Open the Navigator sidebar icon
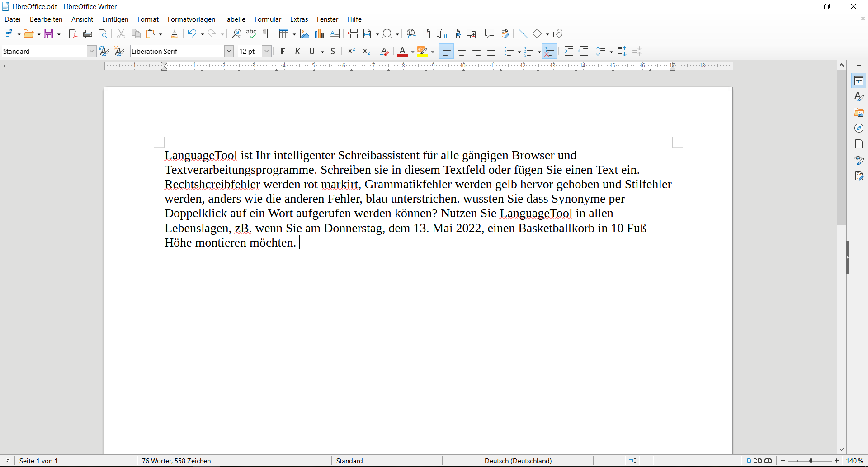This screenshot has width=868, height=467. point(859,129)
